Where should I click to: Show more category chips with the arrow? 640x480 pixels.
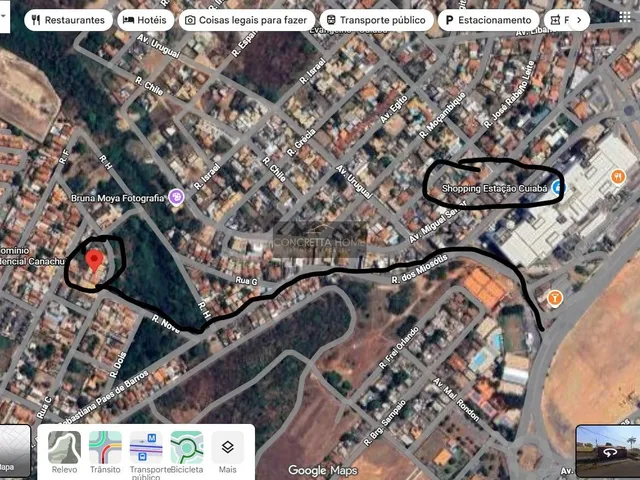[x=579, y=20]
